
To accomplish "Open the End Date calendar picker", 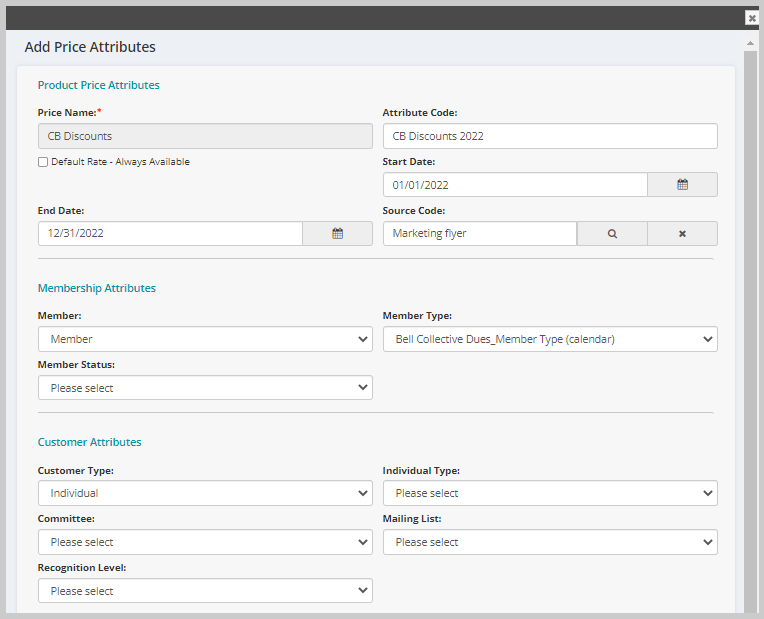I will tap(337, 233).
